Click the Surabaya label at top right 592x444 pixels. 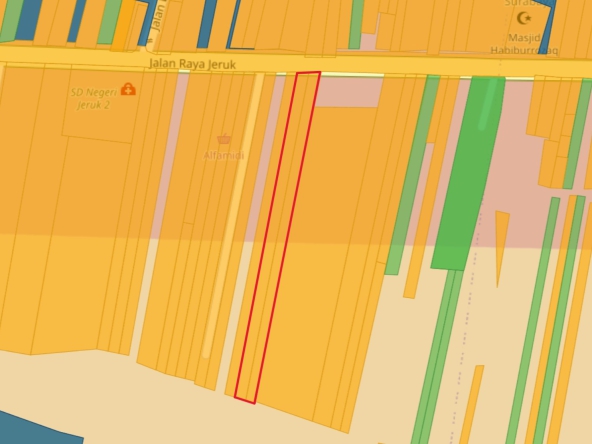[522, 3]
